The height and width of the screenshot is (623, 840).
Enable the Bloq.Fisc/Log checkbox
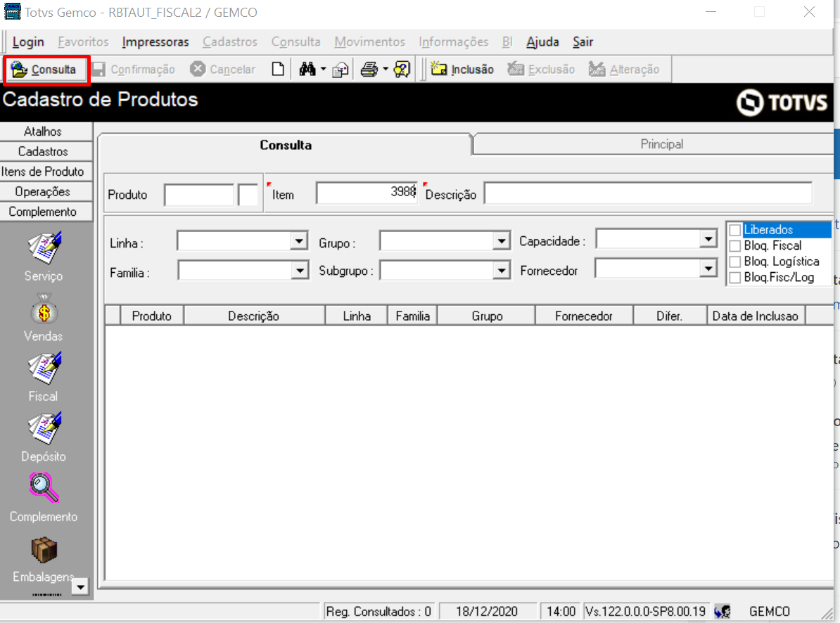[735, 277]
